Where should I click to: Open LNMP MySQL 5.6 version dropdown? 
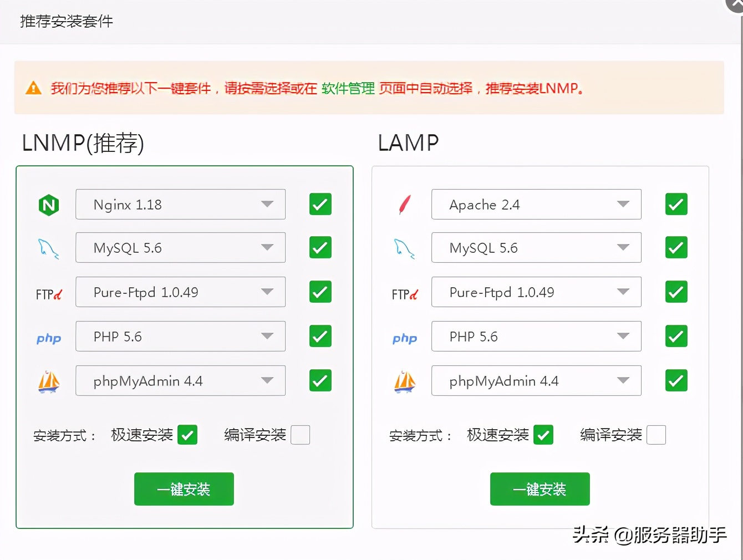(181, 247)
